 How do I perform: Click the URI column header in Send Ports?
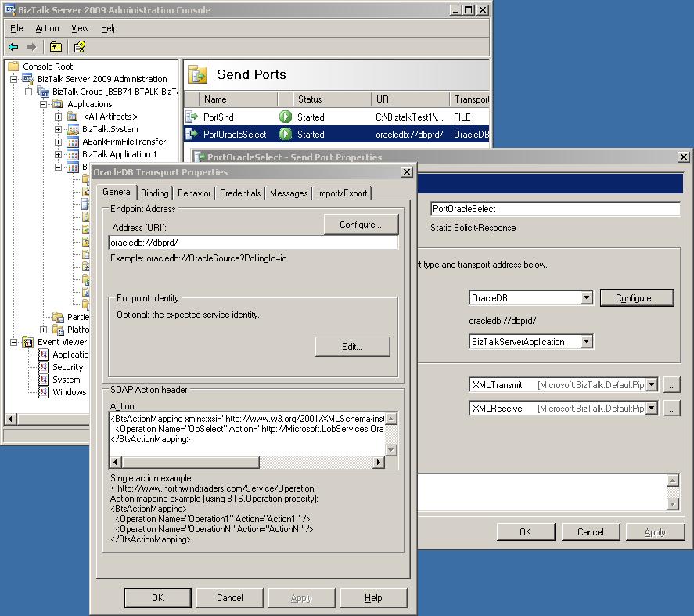coord(410,99)
